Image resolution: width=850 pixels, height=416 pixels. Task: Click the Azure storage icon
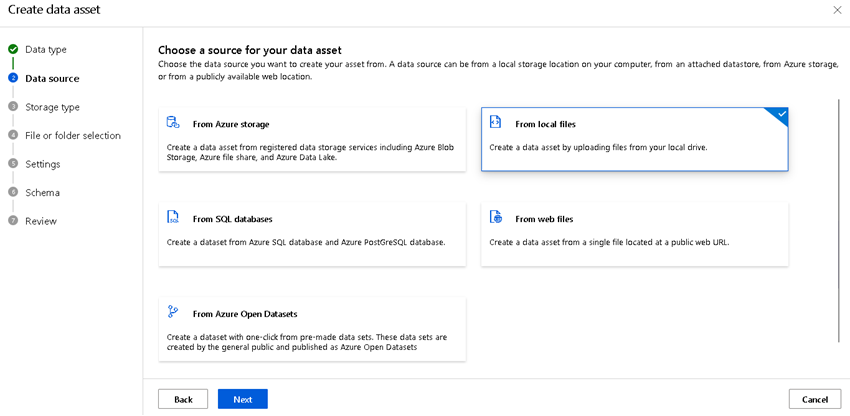[x=172, y=123]
